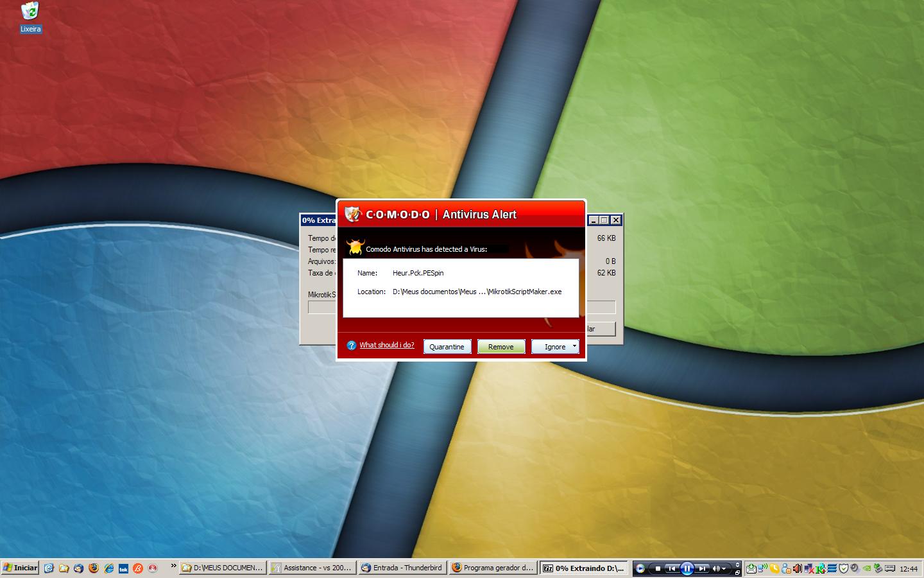Screen dimensions: 924x578
Task: Click the yellow bug virus icon in alert
Action: [x=355, y=247]
